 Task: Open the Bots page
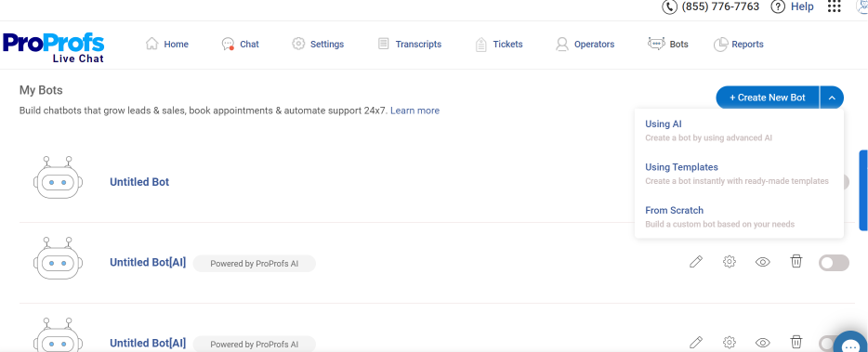pyautogui.click(x=668, y=45)
